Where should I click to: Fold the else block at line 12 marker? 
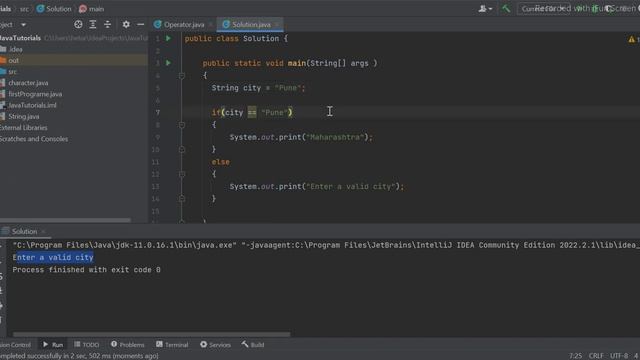(x=182, y=174)
